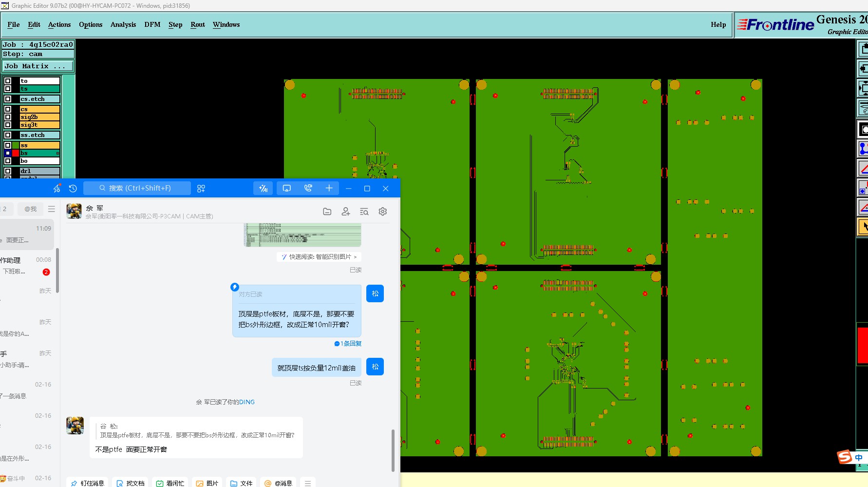This screenshot has height=487, width=868.
Task: Open the Analysis menu
Action: pyautogui.click(x=123, y=24)
